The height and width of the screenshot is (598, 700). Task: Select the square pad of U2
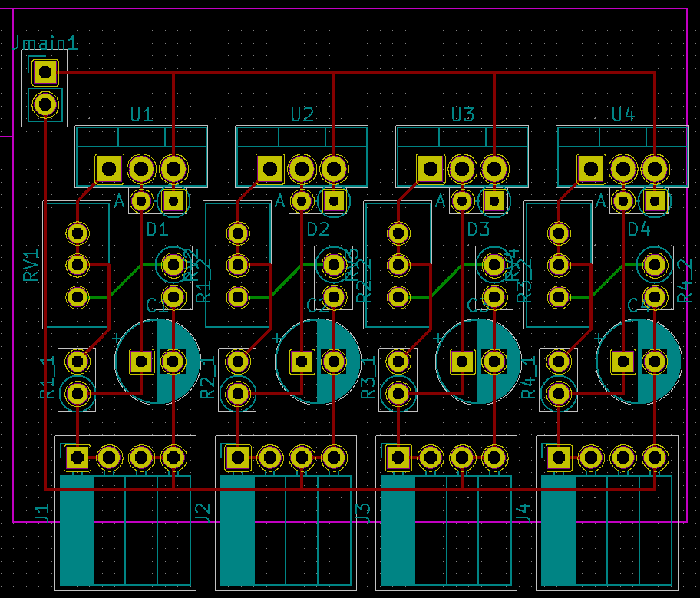coord(269,169)
